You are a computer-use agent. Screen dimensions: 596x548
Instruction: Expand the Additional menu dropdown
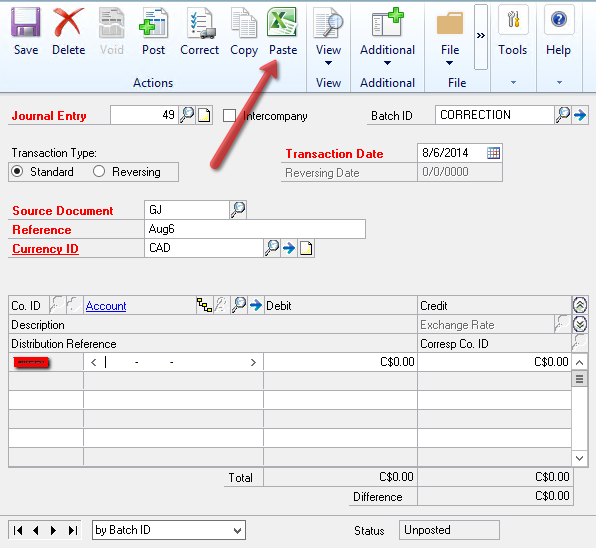(387, 55)
